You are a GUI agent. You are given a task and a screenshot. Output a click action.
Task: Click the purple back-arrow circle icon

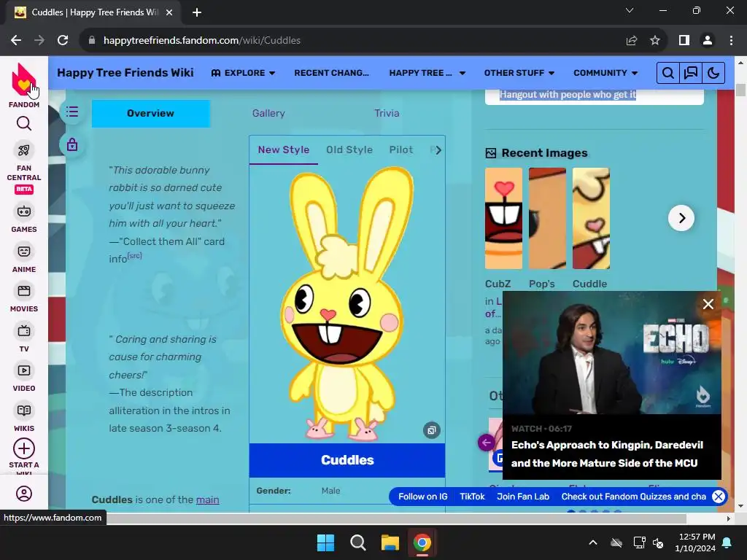(x=487, y=443)
